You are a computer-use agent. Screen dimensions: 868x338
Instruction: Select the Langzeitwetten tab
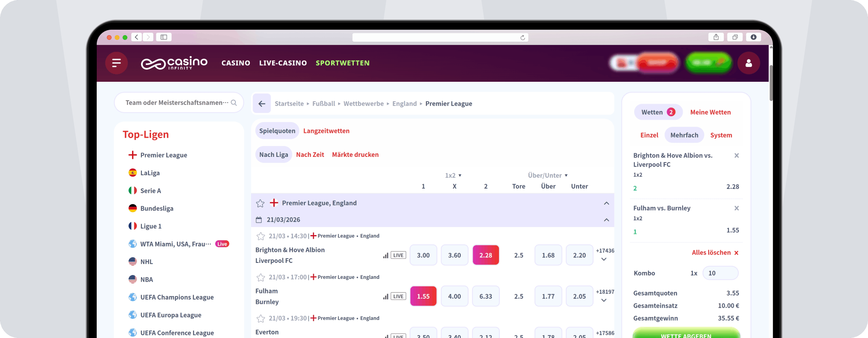[x=326, y=131]
